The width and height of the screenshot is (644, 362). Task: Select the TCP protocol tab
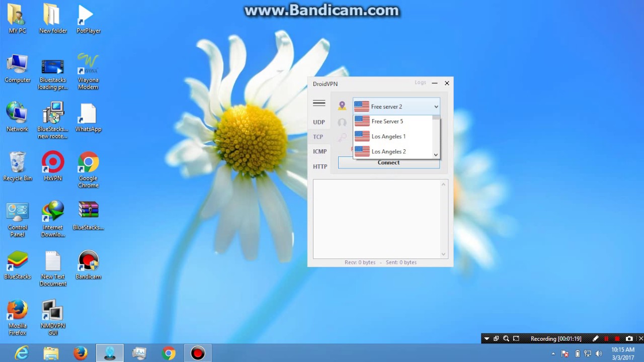click(x=318, y=137)
